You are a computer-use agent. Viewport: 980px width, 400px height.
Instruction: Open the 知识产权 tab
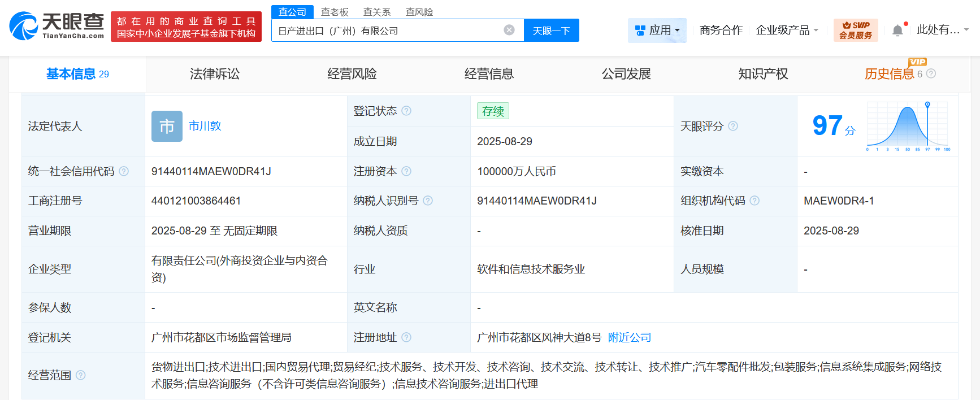(764, 74)
